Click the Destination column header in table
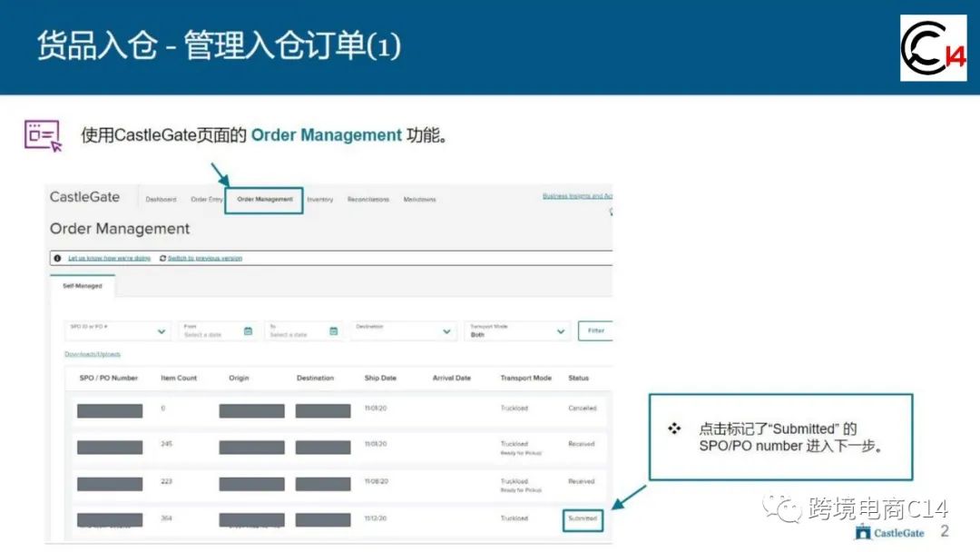980x552 pixels. pyautogui.click(x=315, y=379)
